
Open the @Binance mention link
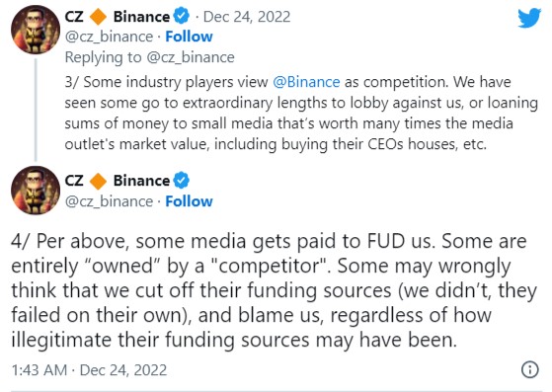[x=306, y=82]
